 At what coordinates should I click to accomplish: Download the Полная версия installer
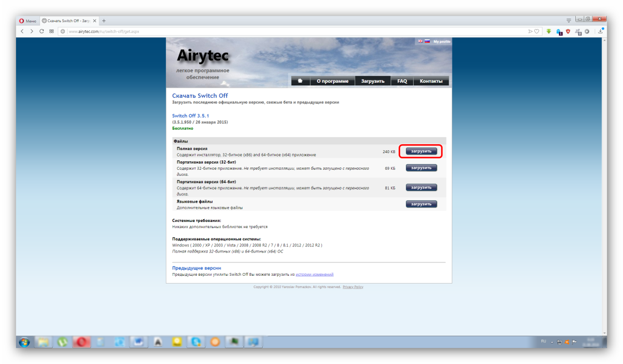421,151
